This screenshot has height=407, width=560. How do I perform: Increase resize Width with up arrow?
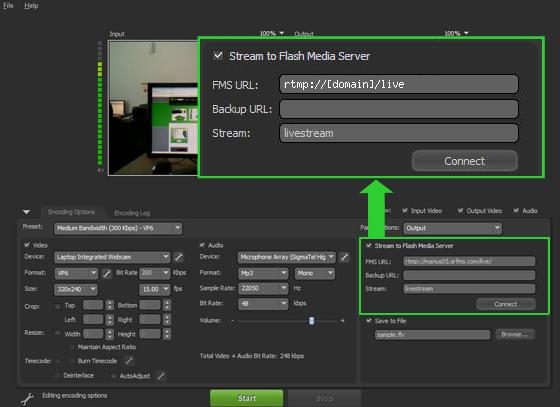[110, 331]
